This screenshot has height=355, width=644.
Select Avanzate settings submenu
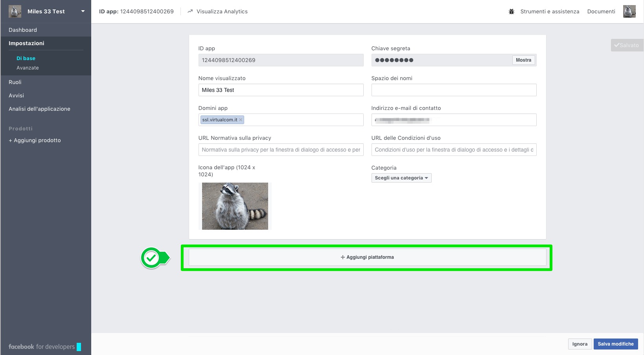tap(28, 68)
